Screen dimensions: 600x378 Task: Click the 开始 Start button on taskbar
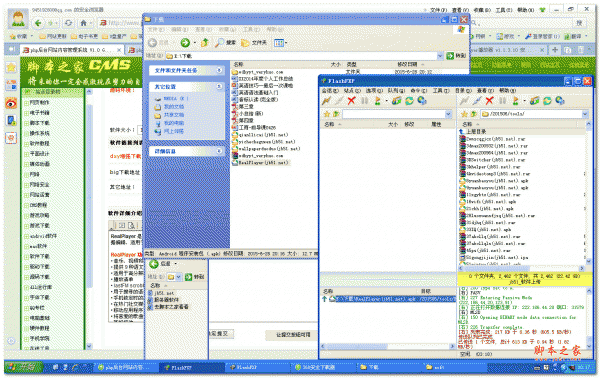(23, 367)
